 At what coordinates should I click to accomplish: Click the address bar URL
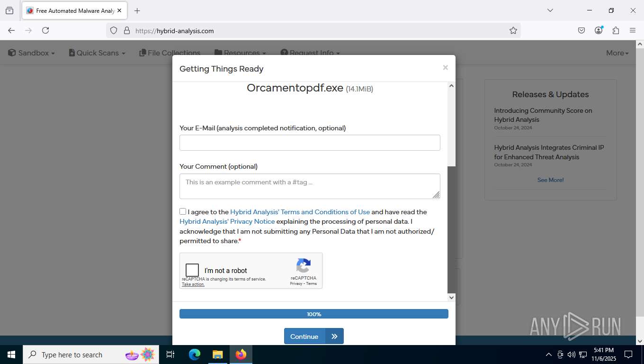[x=174, y=31]
